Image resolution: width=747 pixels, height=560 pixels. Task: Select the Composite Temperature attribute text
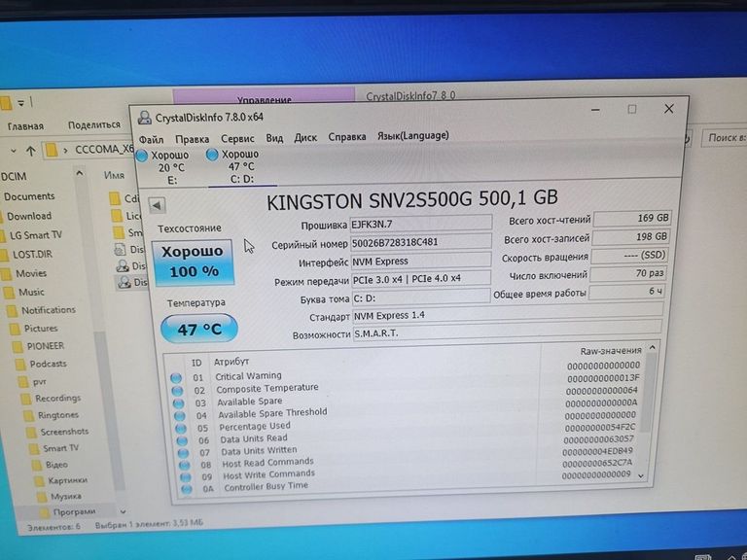267,389
